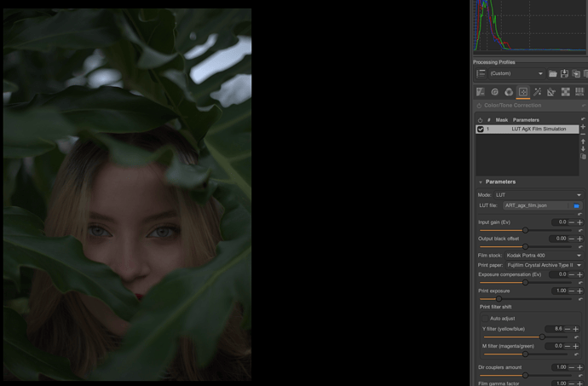Browse for LUT file with blue folder icon

[577, 205]
